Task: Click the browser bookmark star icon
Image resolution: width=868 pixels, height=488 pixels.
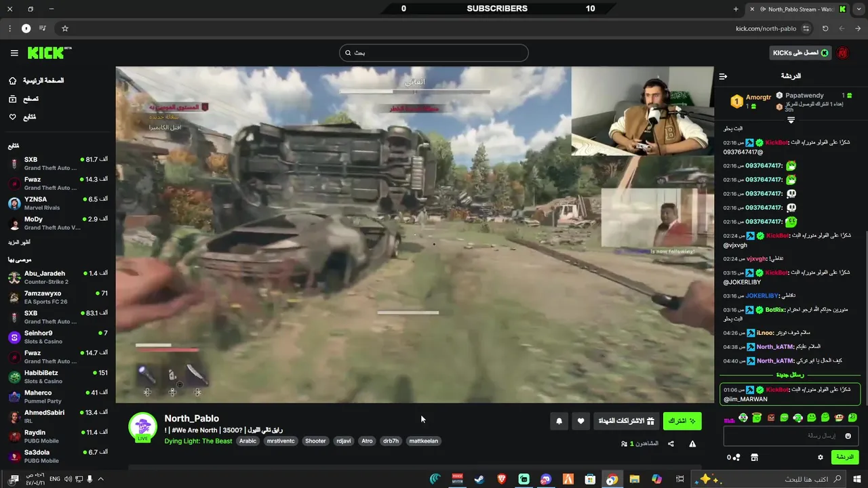Action: pyautogui.click(x=65, y=28)
